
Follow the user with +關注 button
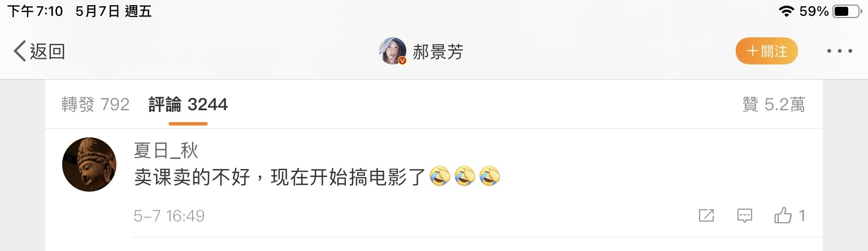766,51
